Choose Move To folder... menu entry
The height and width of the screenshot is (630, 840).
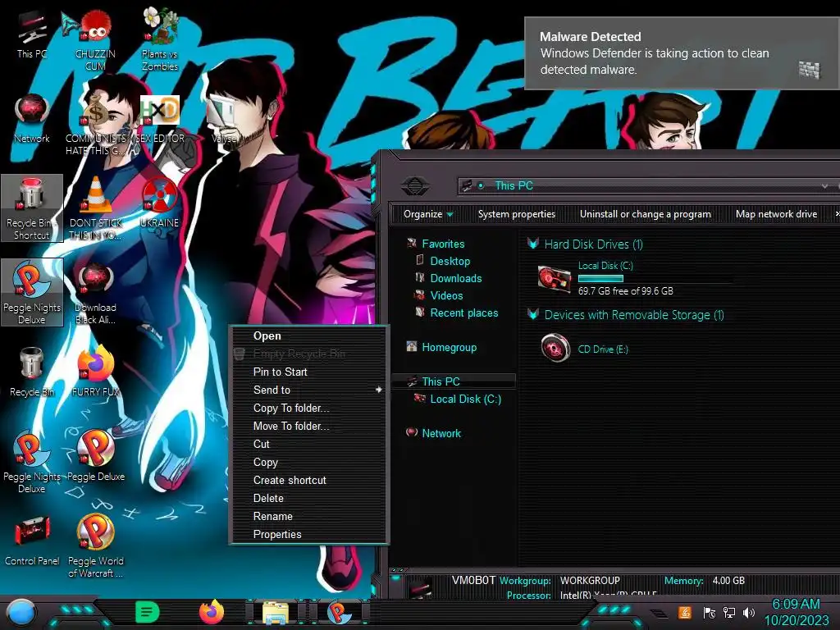[308, 427]
